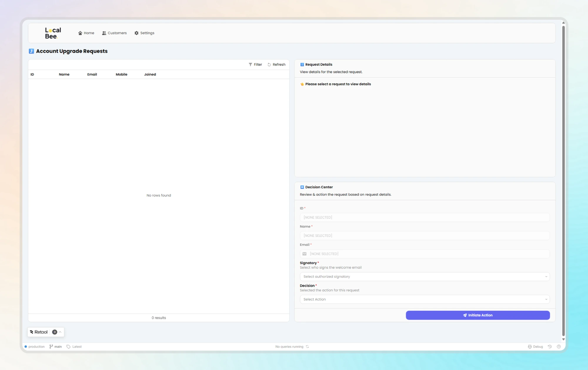This screenshot has width=588, height=370.
Task: Sort table by Name column header
Action: (x=64, y=74)
